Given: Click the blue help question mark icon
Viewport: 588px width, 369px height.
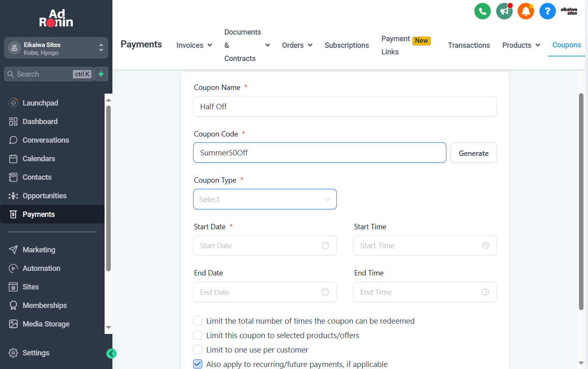Looking at the screenshot, I should pyautogui.click(x=547, y=11).
